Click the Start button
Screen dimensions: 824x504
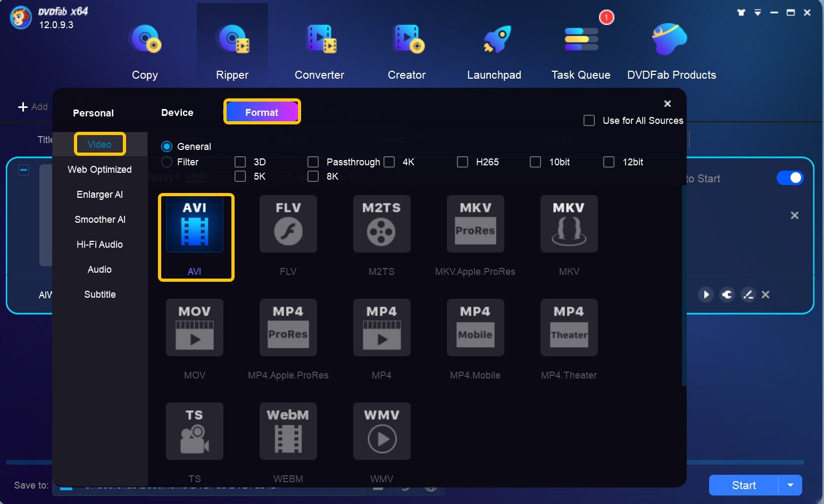click(744, 485)
